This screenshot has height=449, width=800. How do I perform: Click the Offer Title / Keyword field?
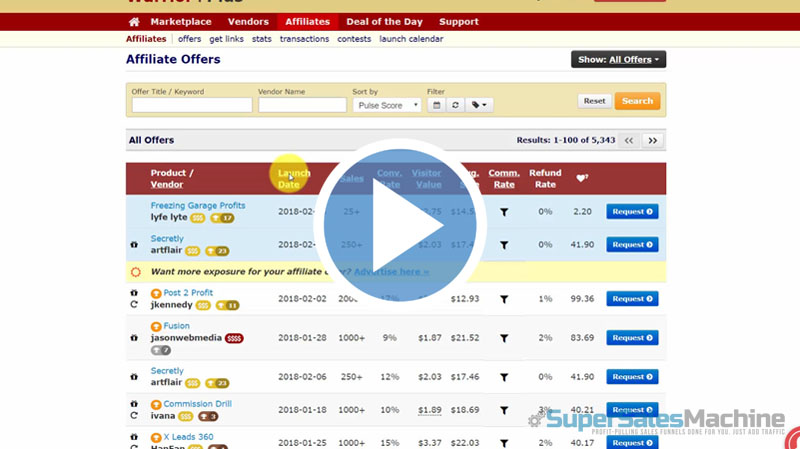192,105
